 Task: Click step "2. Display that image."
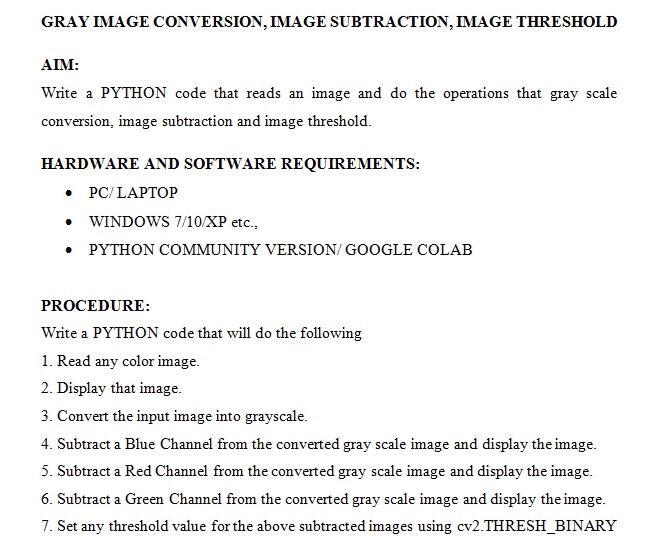pyautogui.click(x=111, y=389)
